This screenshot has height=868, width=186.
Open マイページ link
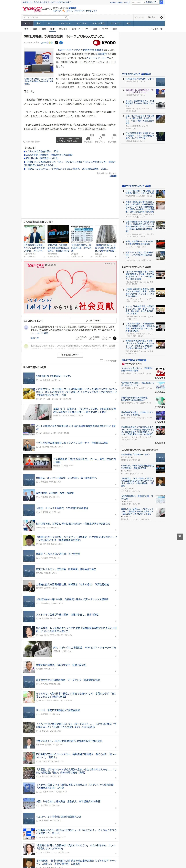coord(139,18)
